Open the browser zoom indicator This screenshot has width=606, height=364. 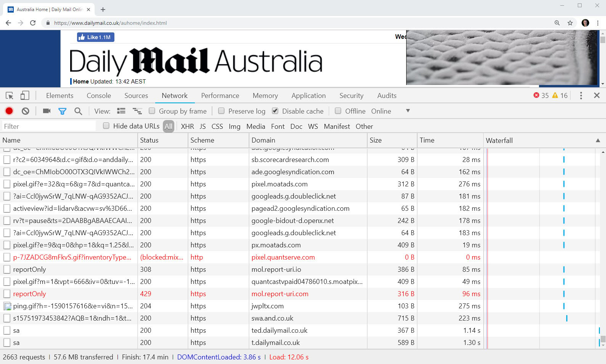tap(557, 23)
